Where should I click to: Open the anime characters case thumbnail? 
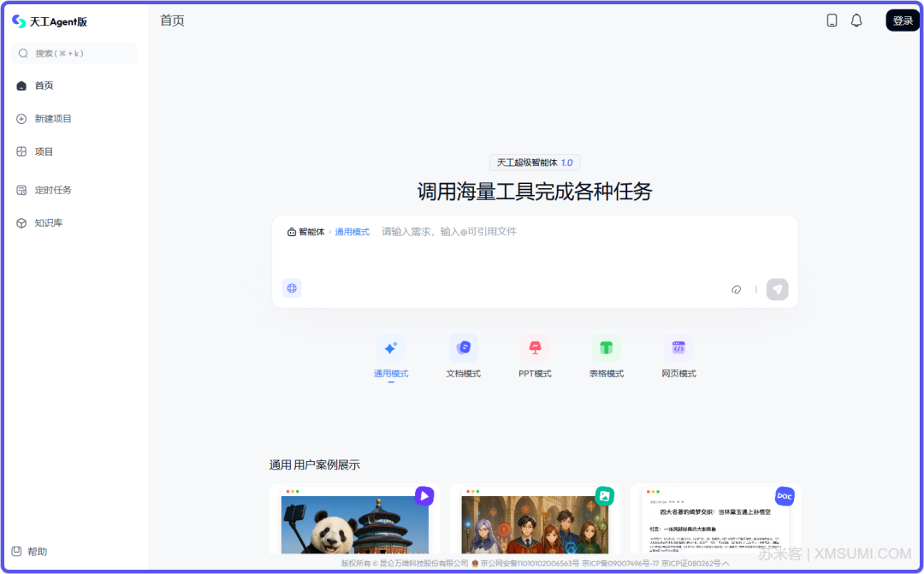[535, 524]
